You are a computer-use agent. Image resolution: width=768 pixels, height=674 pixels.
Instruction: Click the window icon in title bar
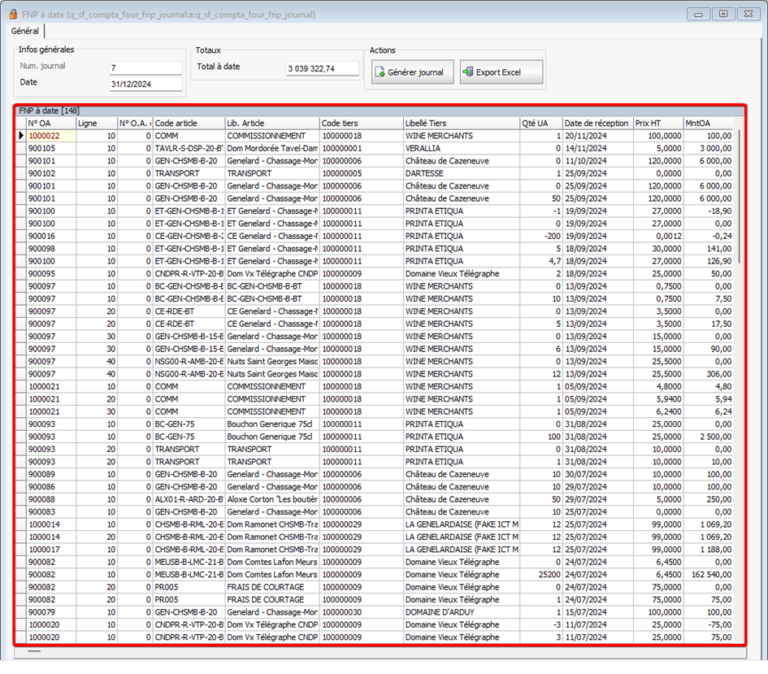point(10,14)
